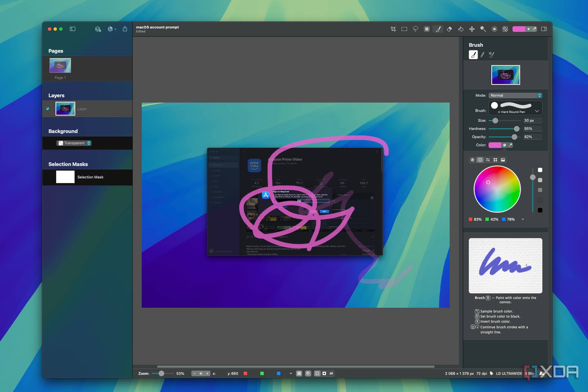
Task: Toggle the right inspector panel
Action: tap(544, 29)
